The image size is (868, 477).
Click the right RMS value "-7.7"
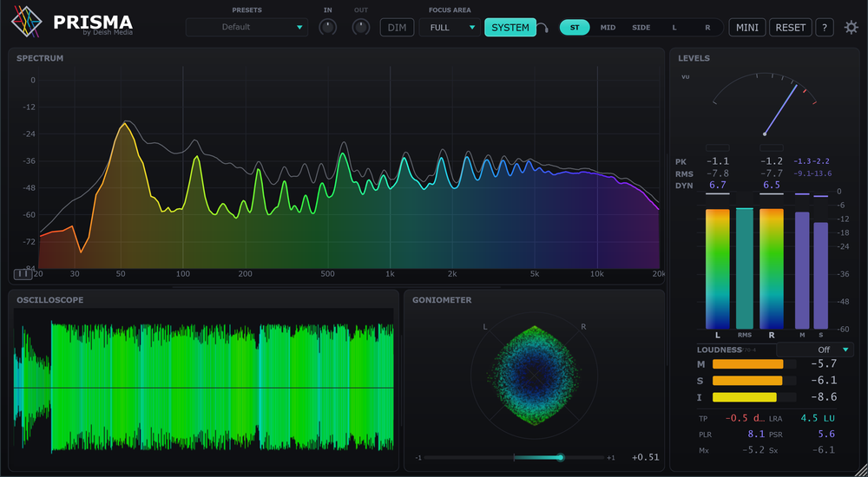pos(771,173)
